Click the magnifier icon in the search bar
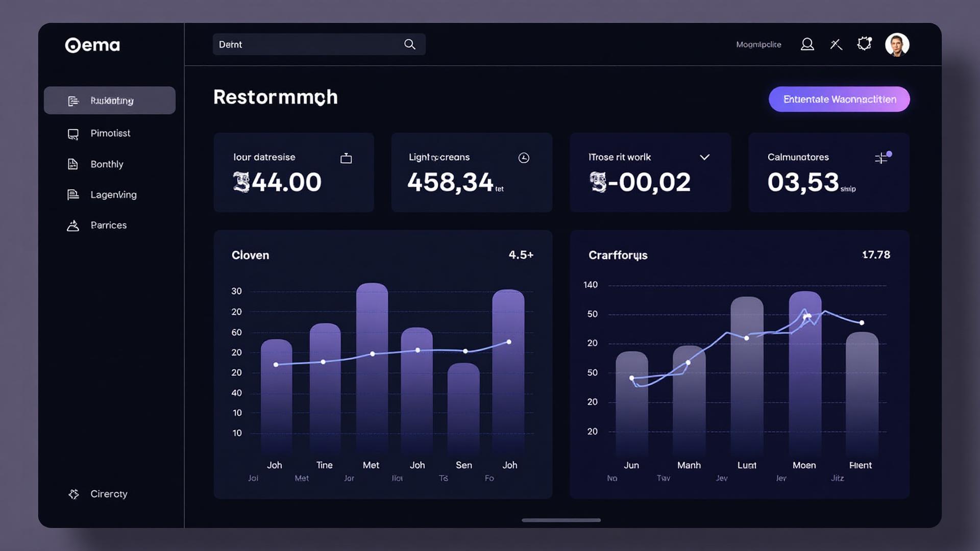 click(x=409, y=44)
